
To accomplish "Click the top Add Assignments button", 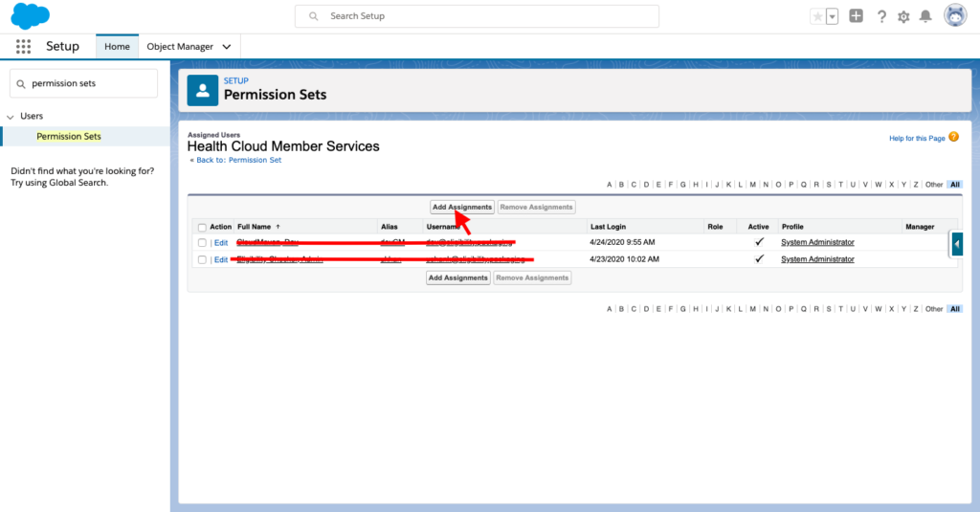I will coord(462,207).
